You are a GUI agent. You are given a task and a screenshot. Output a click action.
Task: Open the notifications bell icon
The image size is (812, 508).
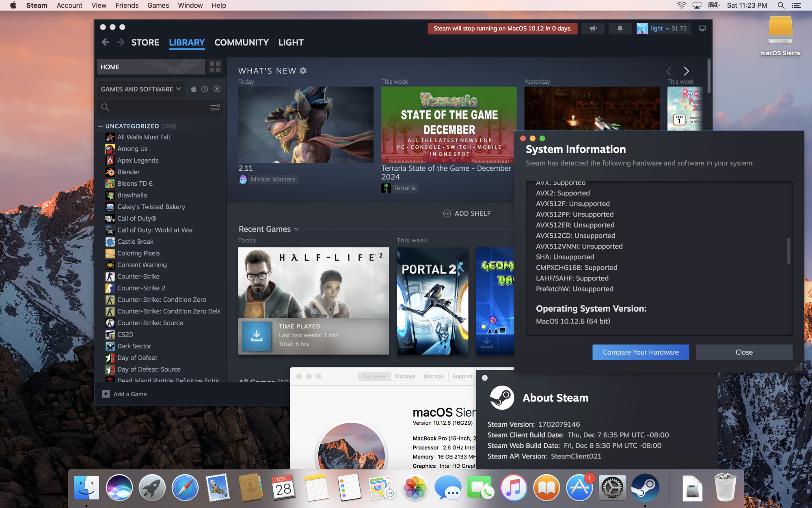[x=620, y=28]
